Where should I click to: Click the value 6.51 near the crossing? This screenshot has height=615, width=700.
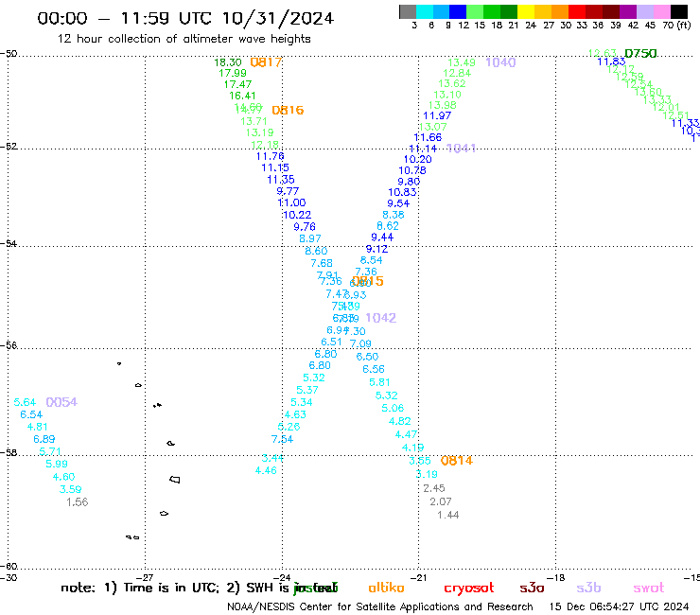coord(331,343)
